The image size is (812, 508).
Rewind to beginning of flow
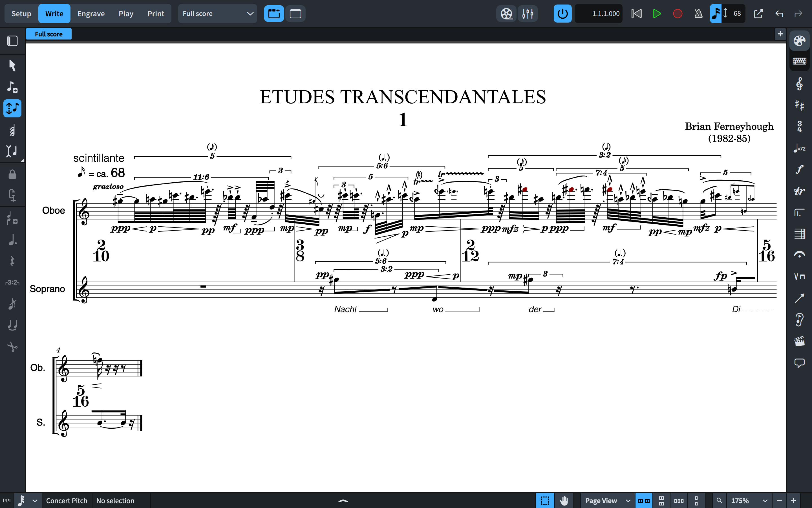637,14
